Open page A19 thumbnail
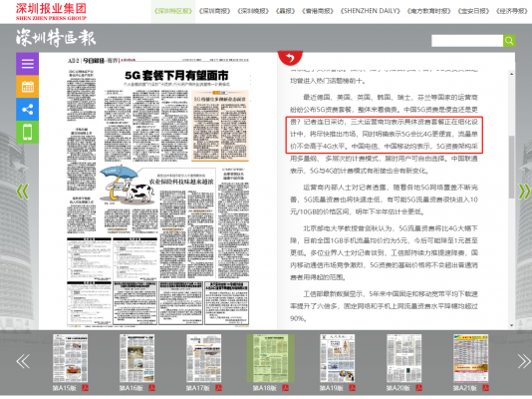This screenshot has width=532, height=399. pos(338,358)
